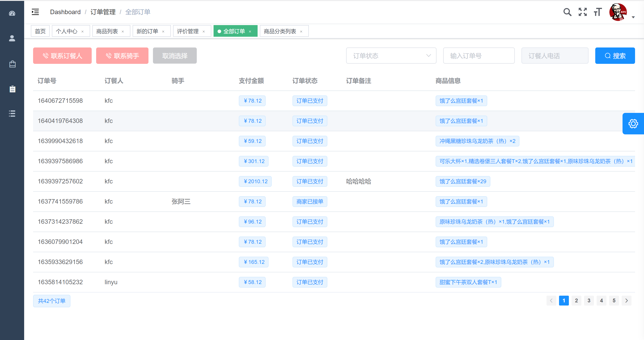644x340 pixels.
Task: Open the user profile sidebar icon
Action: tap(12, 38)
